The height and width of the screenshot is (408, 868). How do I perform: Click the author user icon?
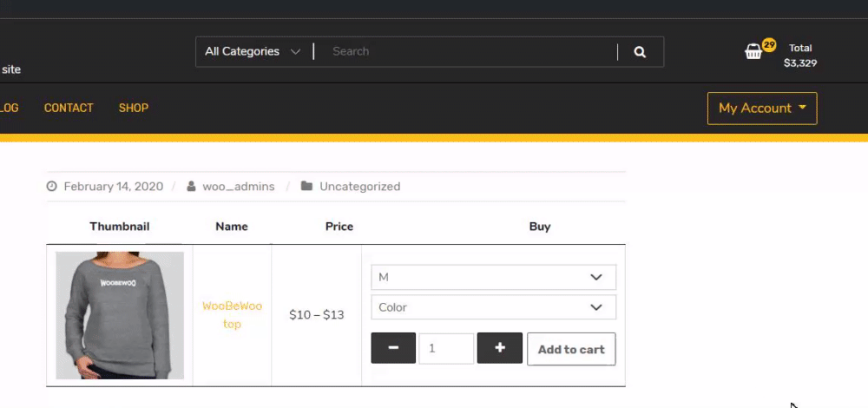point(191,187)
